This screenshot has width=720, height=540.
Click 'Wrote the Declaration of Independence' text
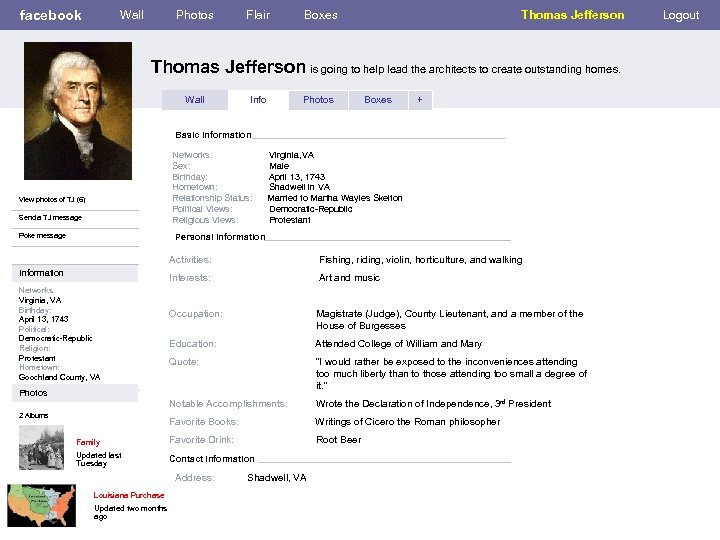(433, 404)
